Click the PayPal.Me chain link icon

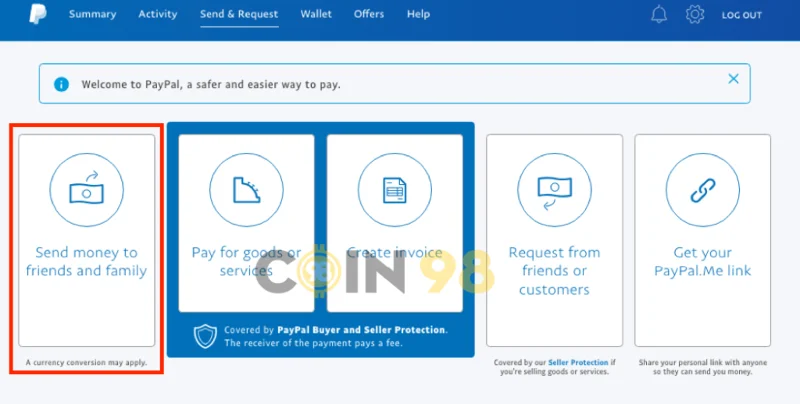click(x=703, y=190)
